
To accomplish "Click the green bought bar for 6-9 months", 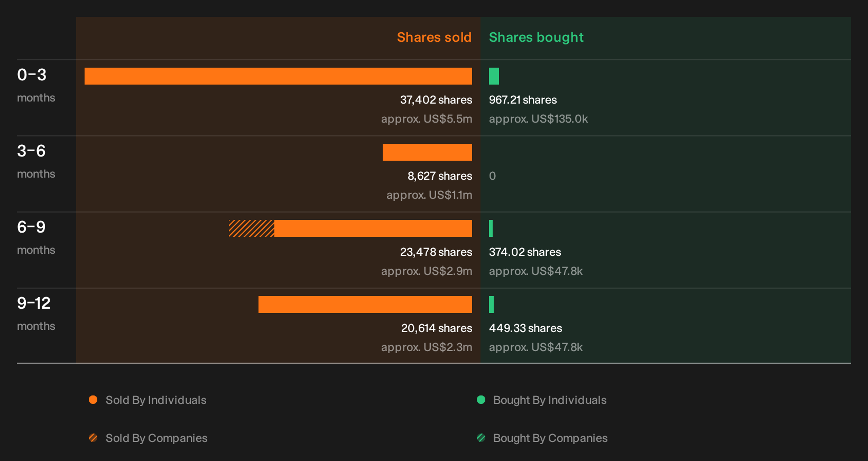I will [x=491, y=228].
